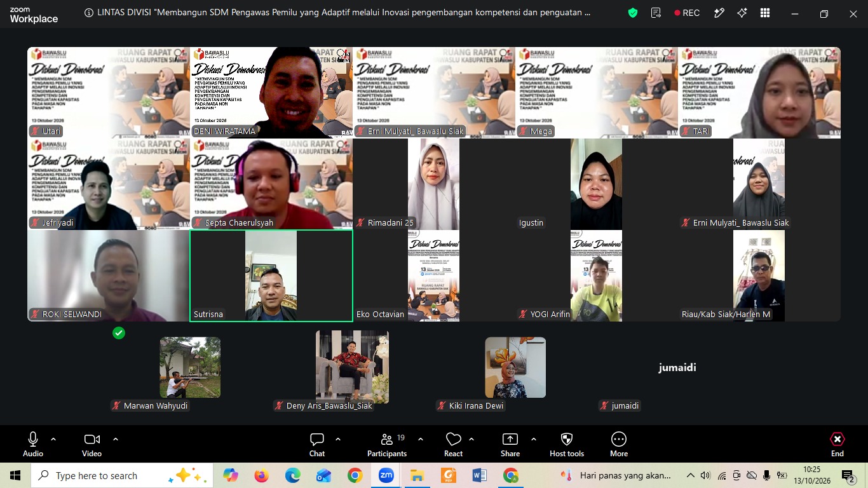Open the meeting summary notes icon
This screenshot has height=488, width=868.
pyautogui.click(x=656, y=13)
